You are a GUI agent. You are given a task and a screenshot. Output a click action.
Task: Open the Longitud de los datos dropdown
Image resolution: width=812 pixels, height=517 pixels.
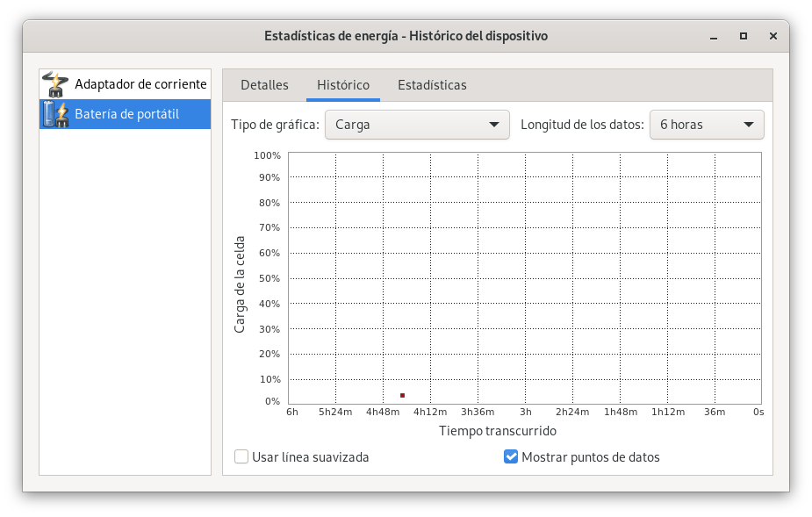pos(706,125)
